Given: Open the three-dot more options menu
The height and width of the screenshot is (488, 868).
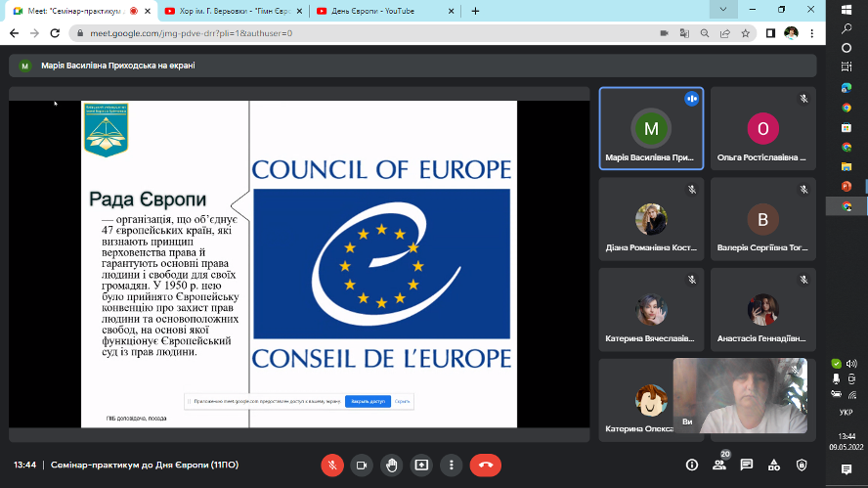Looking at the screenshot, I should [451, 465].
